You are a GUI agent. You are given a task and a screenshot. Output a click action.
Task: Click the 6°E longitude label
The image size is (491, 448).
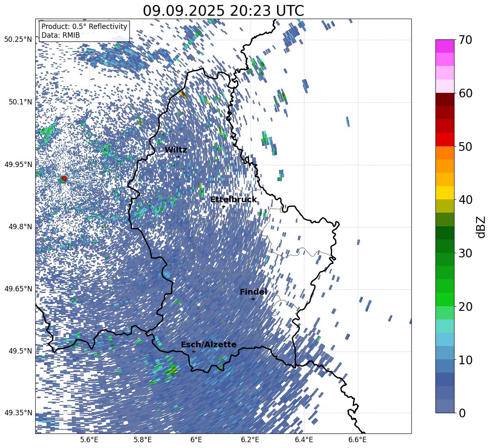tap(196, 440)
